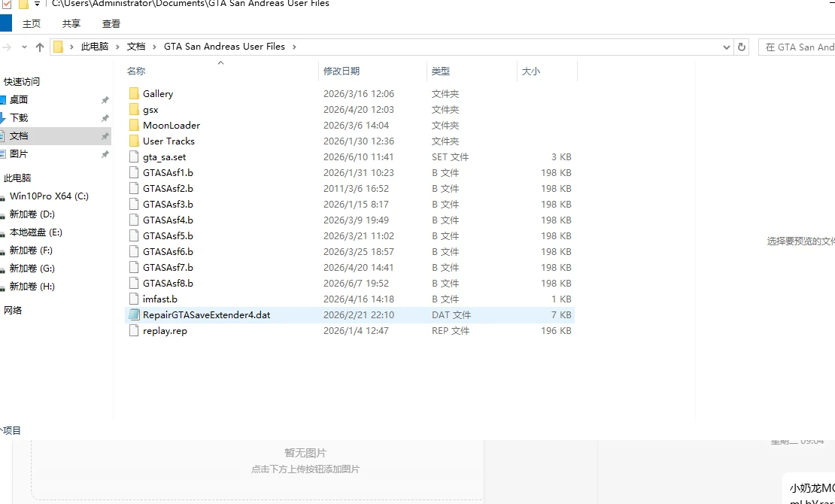
Task: Click the GTASAsf5.b file icon
Action: pos(134,236)
